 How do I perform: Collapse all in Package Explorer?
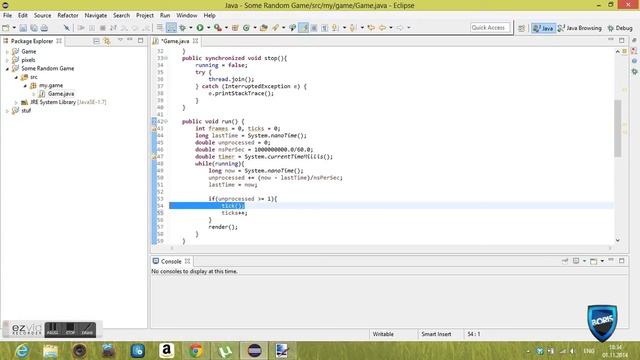coord(96,41)
